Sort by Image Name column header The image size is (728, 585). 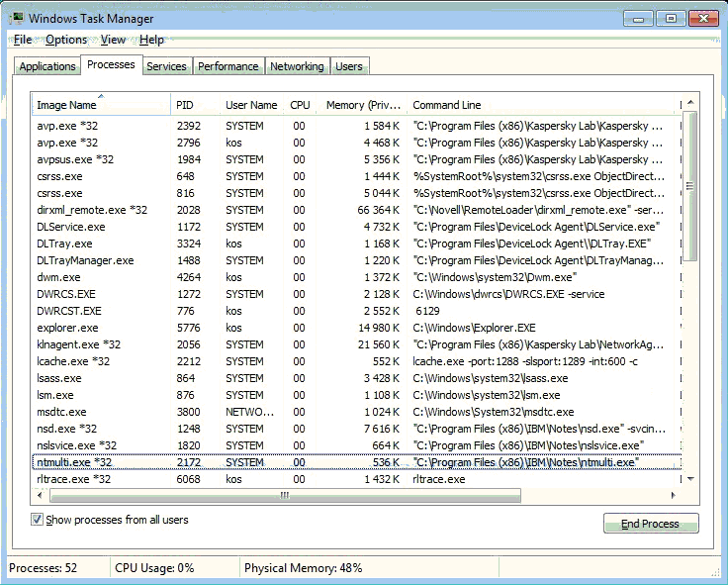tap(67, 105)
